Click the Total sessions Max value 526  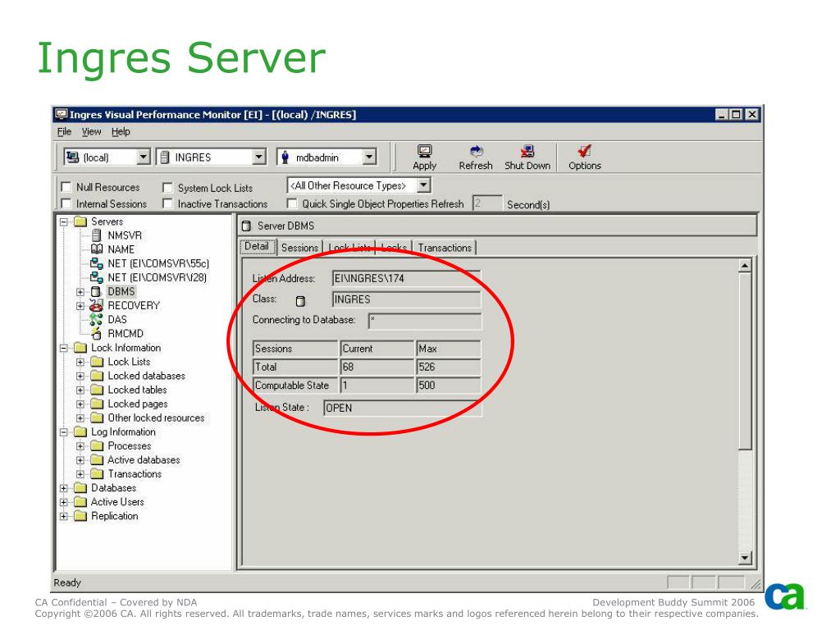449,367
